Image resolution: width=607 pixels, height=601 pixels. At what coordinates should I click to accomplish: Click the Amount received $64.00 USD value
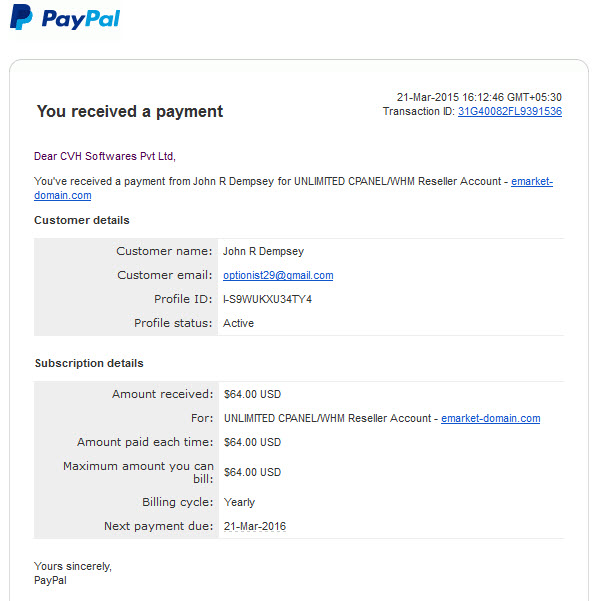point(252,394)
